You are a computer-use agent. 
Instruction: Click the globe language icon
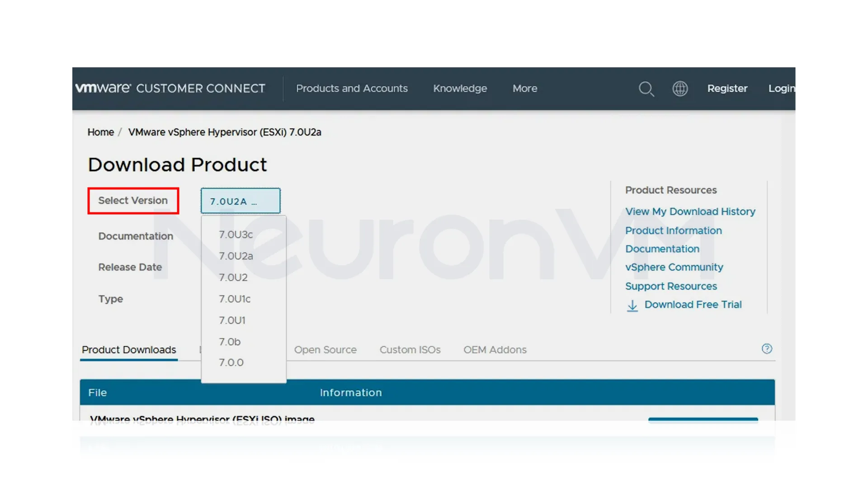680,89
